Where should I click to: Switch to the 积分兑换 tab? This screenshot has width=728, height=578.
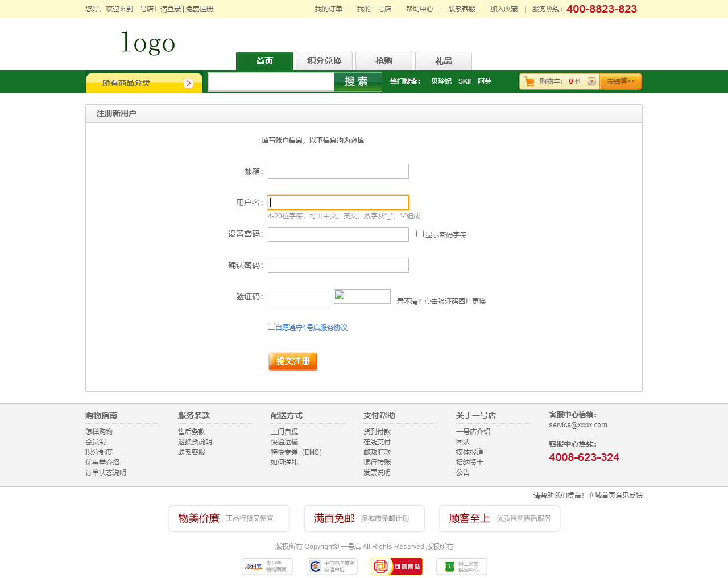pyautogui.click(x=324, y=61)
